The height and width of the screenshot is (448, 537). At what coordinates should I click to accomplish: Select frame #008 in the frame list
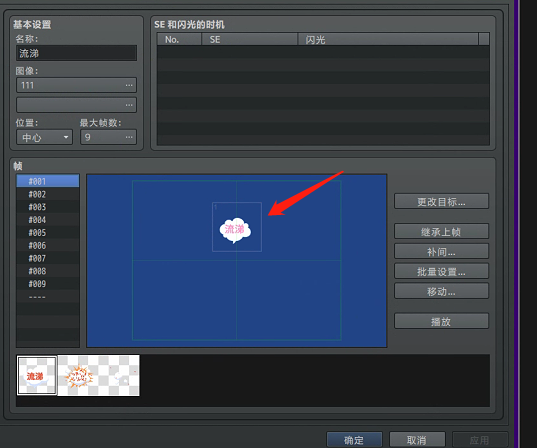(x=48, y=271)
